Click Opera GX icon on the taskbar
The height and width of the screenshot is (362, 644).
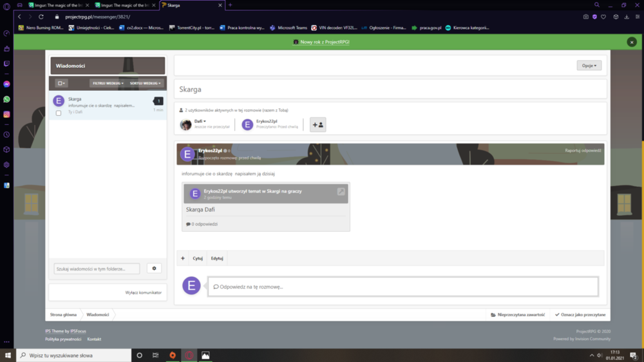pyautogui.click(x=189, y=356)
